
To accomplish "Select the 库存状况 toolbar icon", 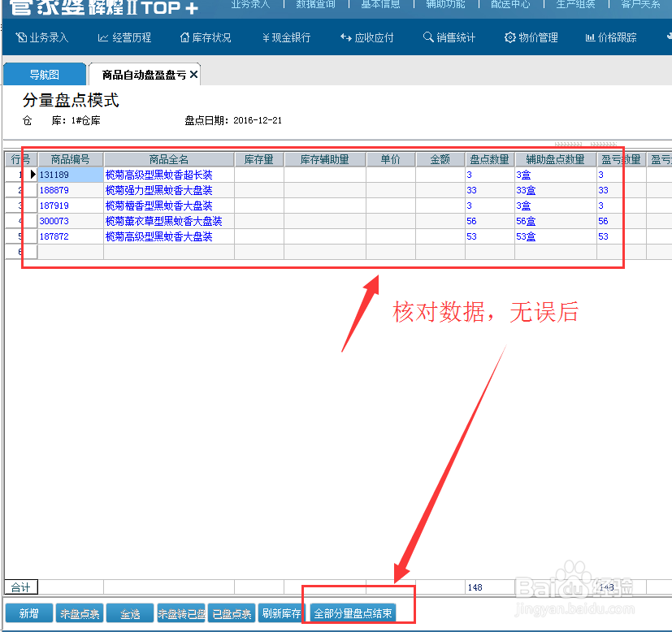I will pyautogui.click(x=206, y=37).
